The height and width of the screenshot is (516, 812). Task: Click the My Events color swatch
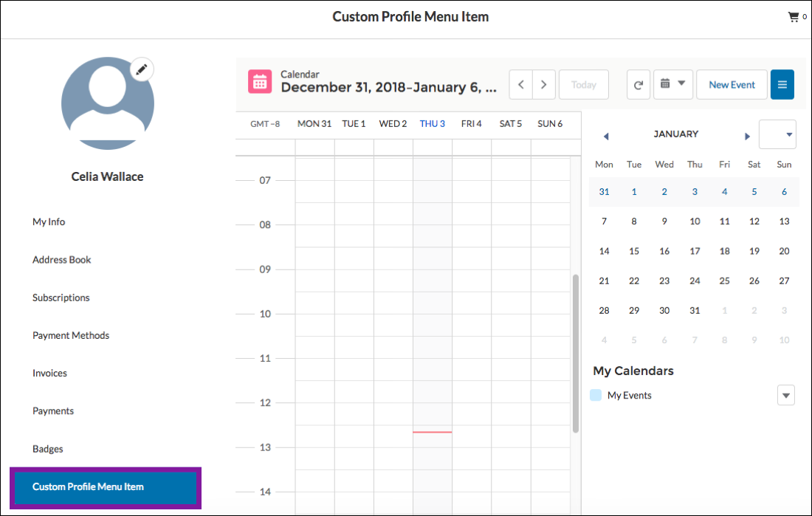click(x=596, y=396)
